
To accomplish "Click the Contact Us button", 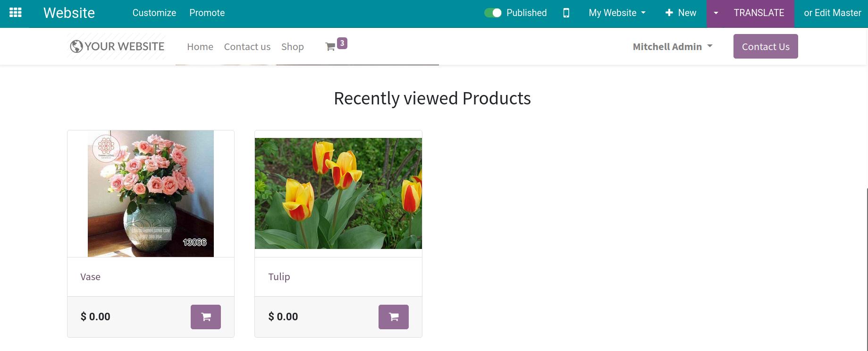I will (x=766, y=46).
